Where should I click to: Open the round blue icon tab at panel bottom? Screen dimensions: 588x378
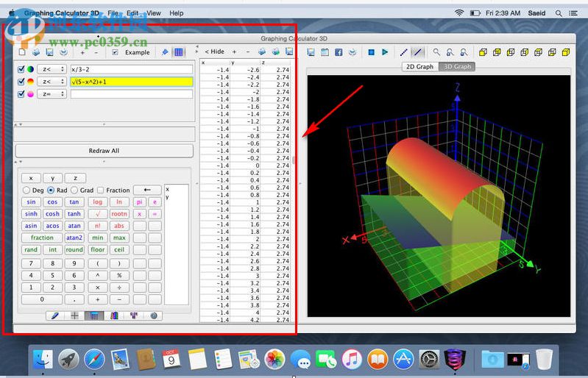[x=154, y=315]
